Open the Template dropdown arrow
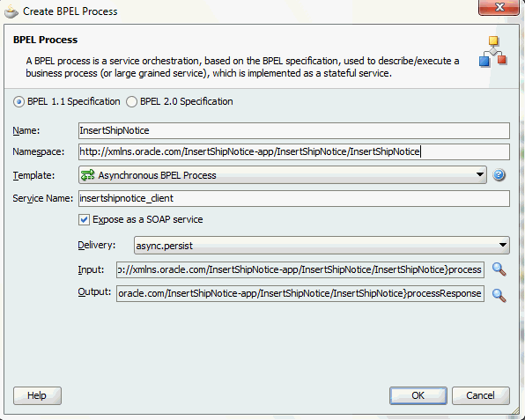 click(480, 174)
